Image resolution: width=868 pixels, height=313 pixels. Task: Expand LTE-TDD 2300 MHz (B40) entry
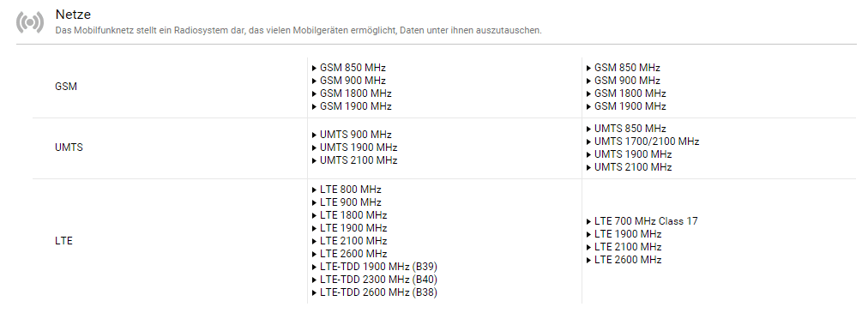374,280
